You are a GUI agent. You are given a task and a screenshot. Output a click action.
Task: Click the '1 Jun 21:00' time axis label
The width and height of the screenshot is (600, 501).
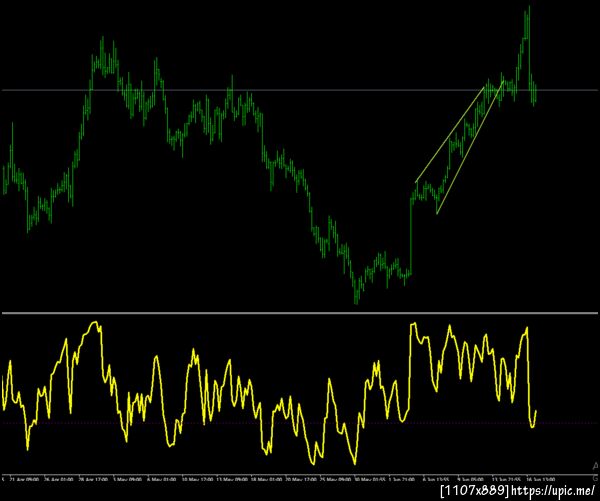(x=404, y=480)
